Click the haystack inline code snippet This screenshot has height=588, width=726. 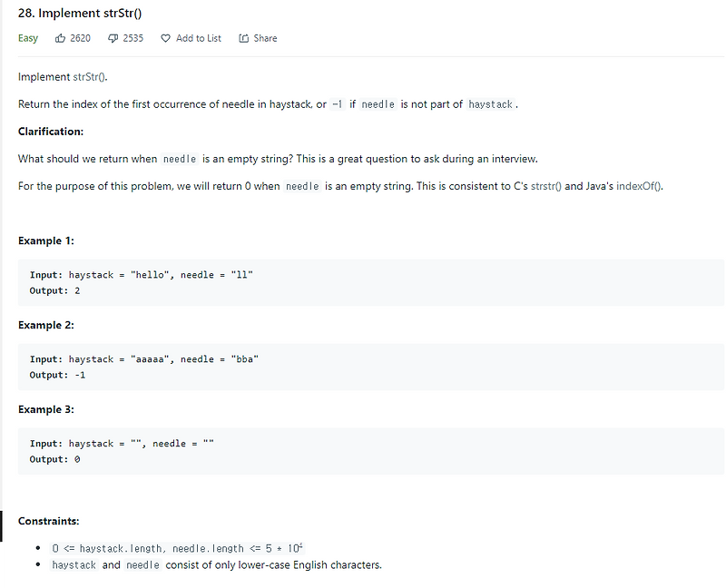pyautogui.click(x=491, y=104)
